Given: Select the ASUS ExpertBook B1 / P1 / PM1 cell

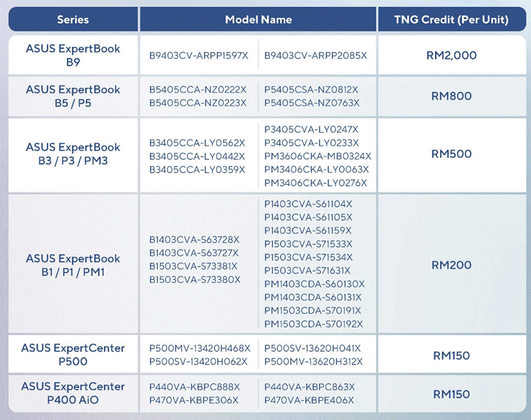Looking at the screenshot, I should tap(73, 265).
